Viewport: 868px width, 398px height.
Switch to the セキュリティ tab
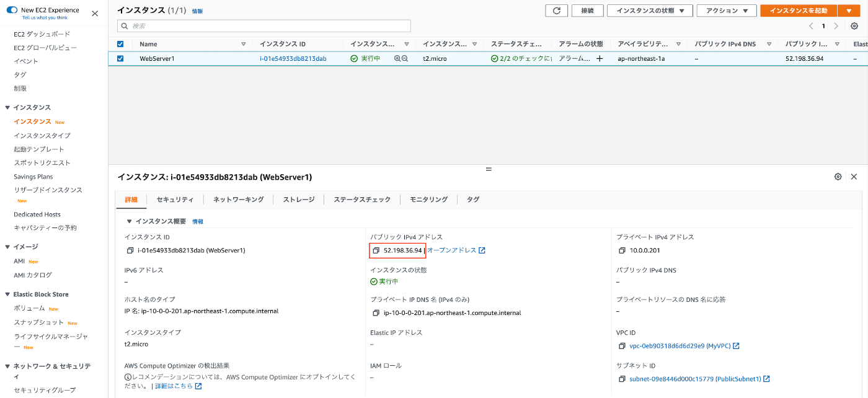(x=175, y=200)
